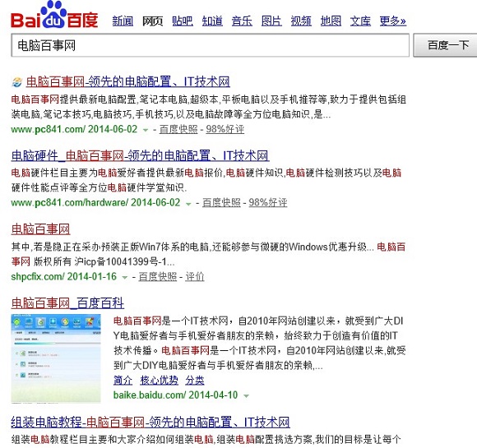
Task: Open the 核心优势 sublink
Action: (x=159, y=380)
